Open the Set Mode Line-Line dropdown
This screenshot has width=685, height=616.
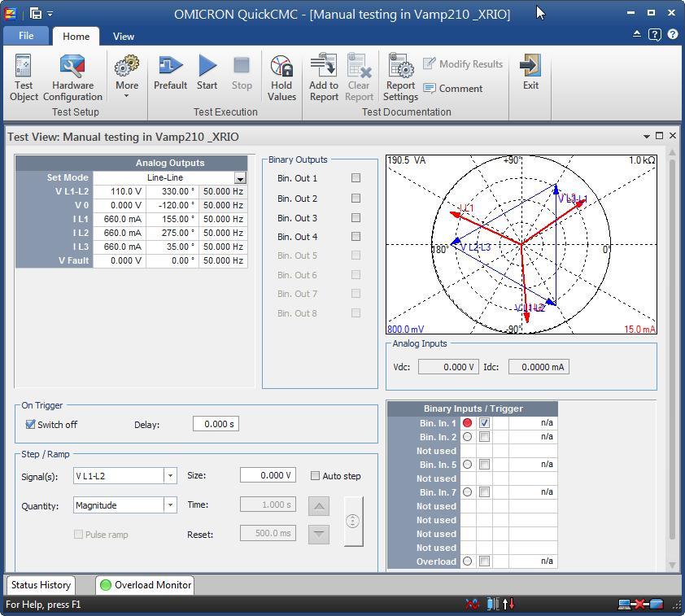[x=240, y=178]
